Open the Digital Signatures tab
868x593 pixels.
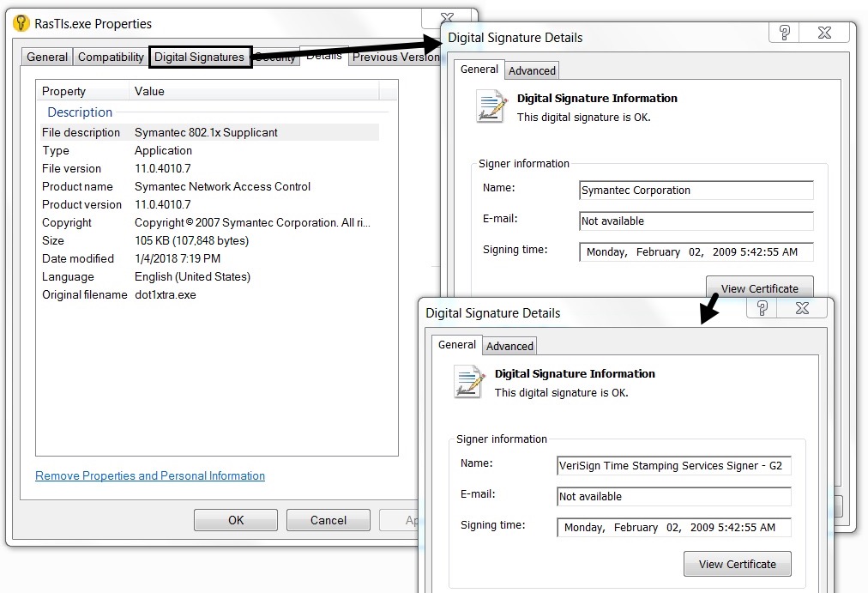[199, 57]
